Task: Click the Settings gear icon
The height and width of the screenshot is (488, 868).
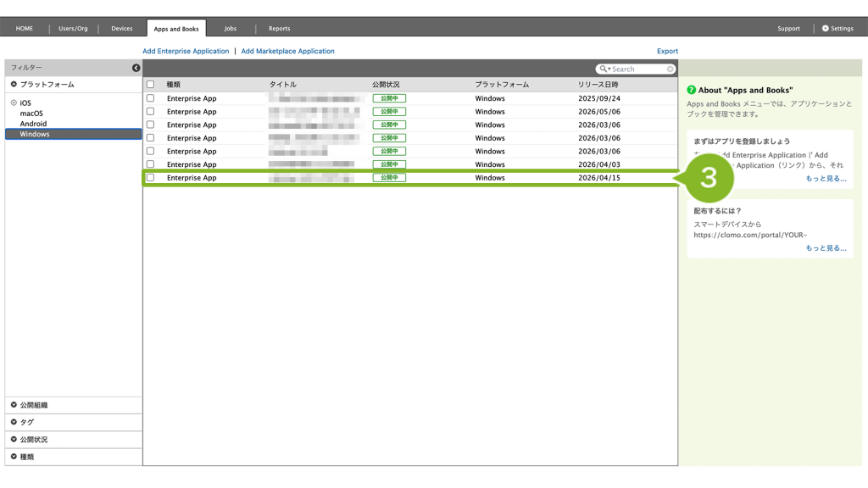Action: tap(826, 28)
